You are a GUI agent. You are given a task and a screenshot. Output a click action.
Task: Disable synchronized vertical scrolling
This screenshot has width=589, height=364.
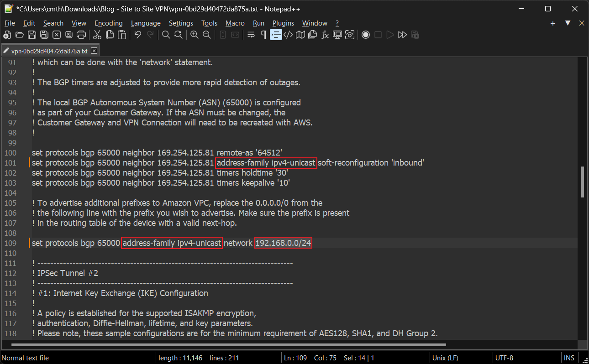[x=222, y=35]
